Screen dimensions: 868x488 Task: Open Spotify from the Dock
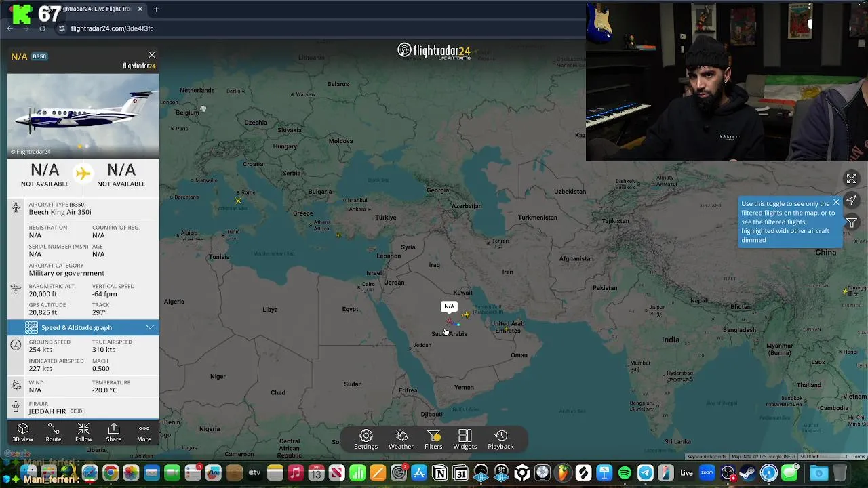click(625, 473)
